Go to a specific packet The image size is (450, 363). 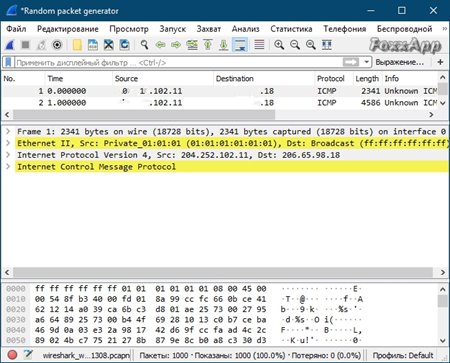click(x=192, y=45)
